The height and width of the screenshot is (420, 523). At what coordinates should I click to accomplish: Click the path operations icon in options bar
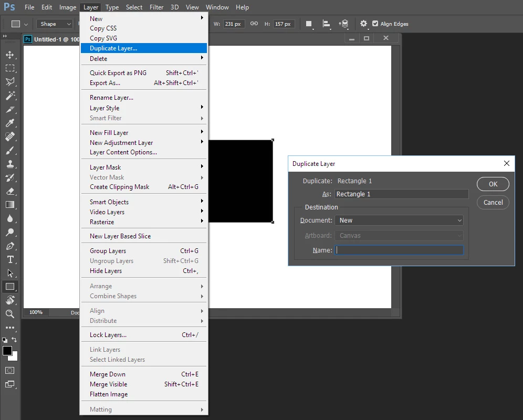pyautogui.click(x=309, y=24)
